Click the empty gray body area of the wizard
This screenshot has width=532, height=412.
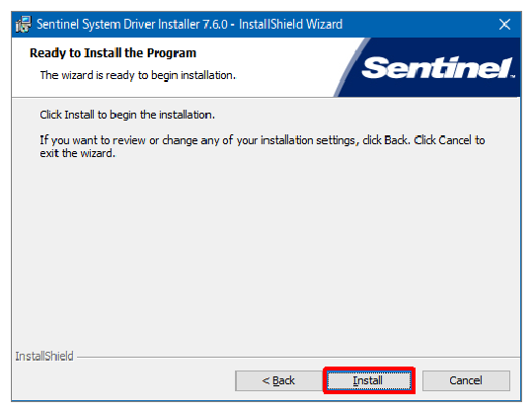266,251
